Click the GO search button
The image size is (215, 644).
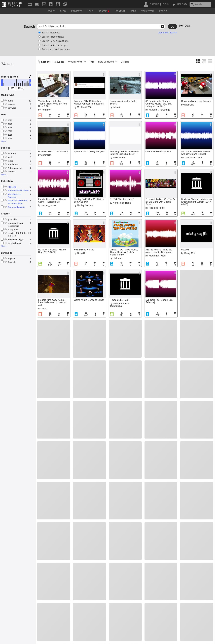click(172, 27)
